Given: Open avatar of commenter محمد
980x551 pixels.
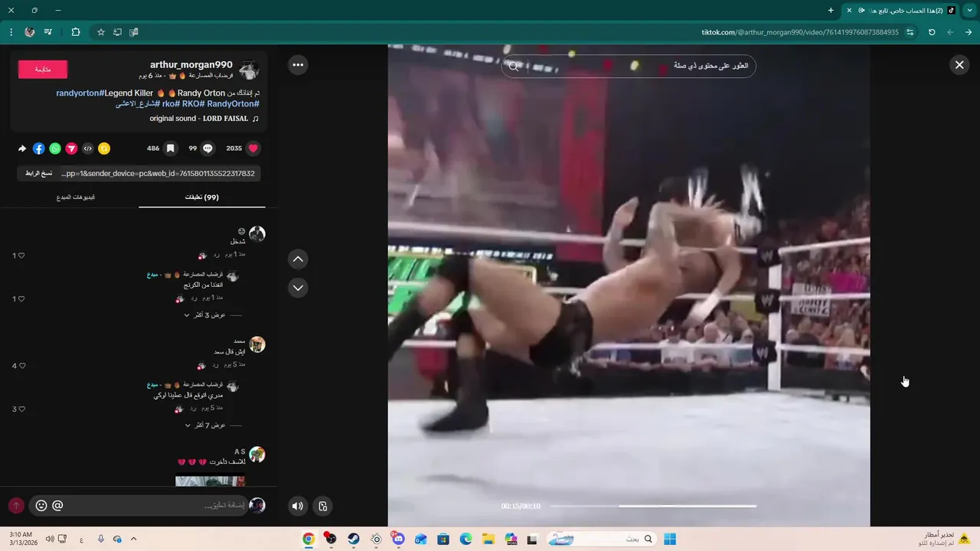Looking at the screenshot, I should (x=257, y=344).
